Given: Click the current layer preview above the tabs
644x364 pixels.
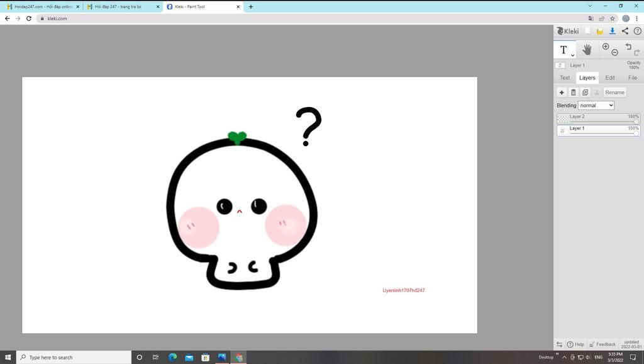Looking at the screenshot, I should [560, 65].
